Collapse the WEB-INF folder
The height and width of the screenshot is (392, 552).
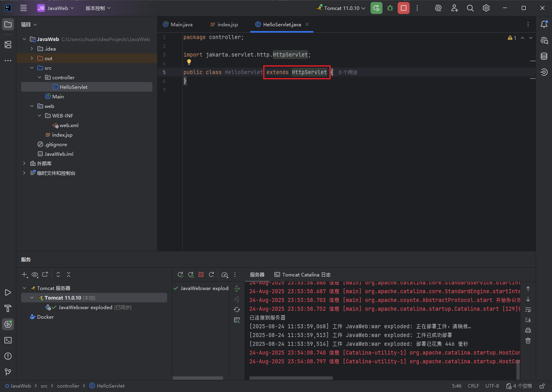39,116
